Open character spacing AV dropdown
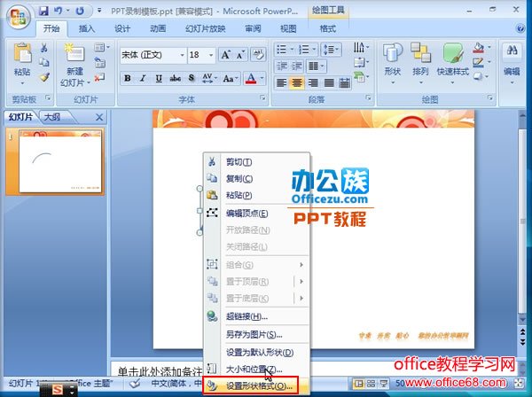 210,79
